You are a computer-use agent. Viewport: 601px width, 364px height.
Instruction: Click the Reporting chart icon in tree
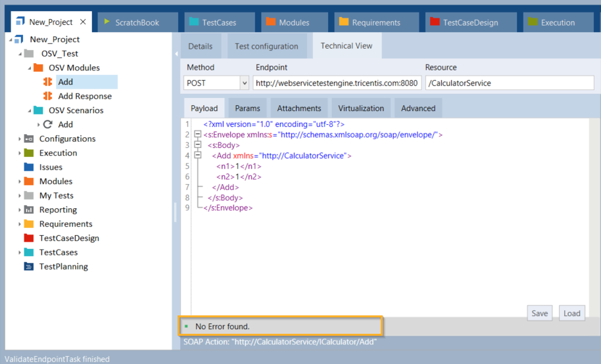[x=29, y=210]
